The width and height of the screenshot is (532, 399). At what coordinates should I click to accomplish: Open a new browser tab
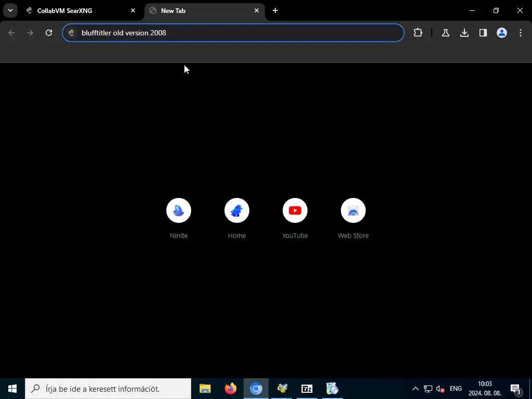(275, 10)
